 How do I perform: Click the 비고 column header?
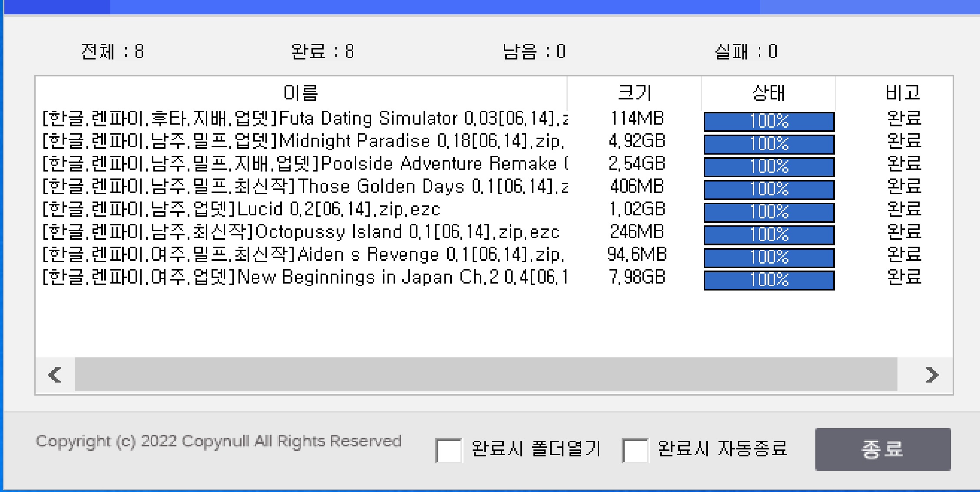(x=903, y=92)
